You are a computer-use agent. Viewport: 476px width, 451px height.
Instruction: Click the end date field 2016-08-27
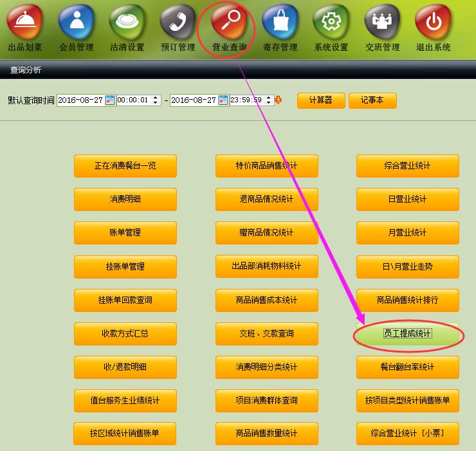[194, 100]
